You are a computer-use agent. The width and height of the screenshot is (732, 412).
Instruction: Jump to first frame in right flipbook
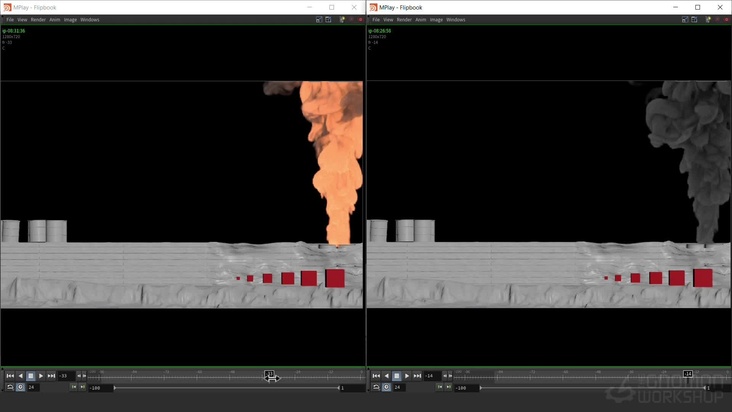(x=376, y=376)
